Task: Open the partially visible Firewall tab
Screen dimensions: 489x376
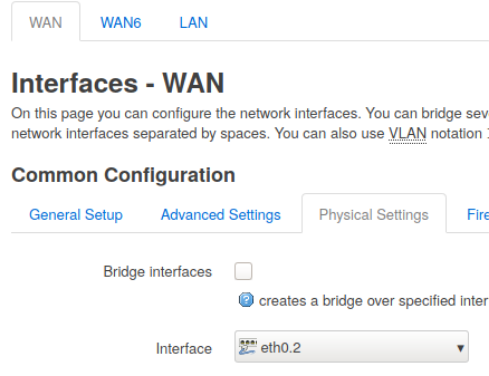Action: (478, 215)
